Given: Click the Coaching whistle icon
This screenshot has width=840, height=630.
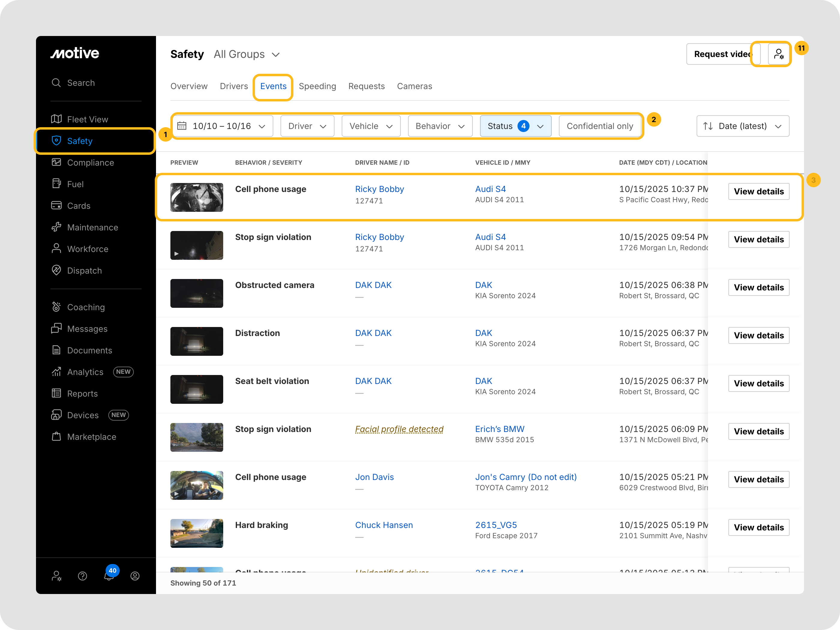Looking at the screenshot, I should (x=56, y=307).
